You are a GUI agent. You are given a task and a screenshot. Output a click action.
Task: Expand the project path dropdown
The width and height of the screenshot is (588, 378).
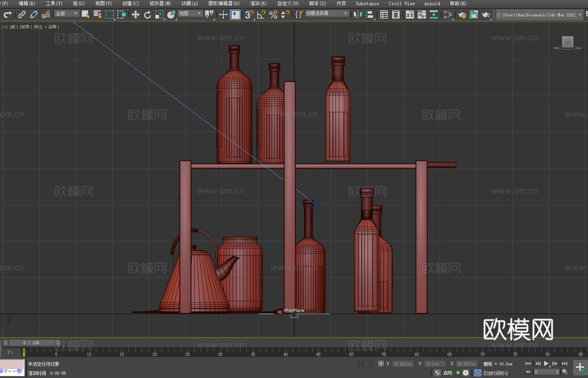(579, 15)
